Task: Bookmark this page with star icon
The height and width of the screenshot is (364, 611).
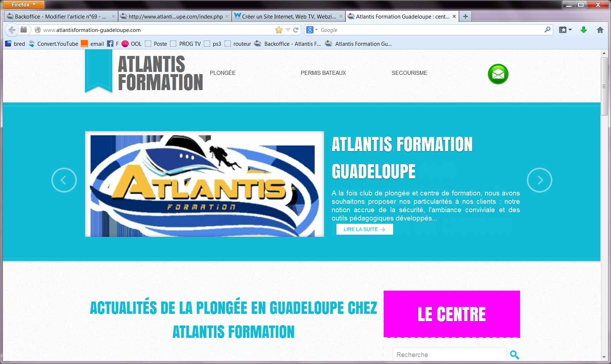Action: 279,30
